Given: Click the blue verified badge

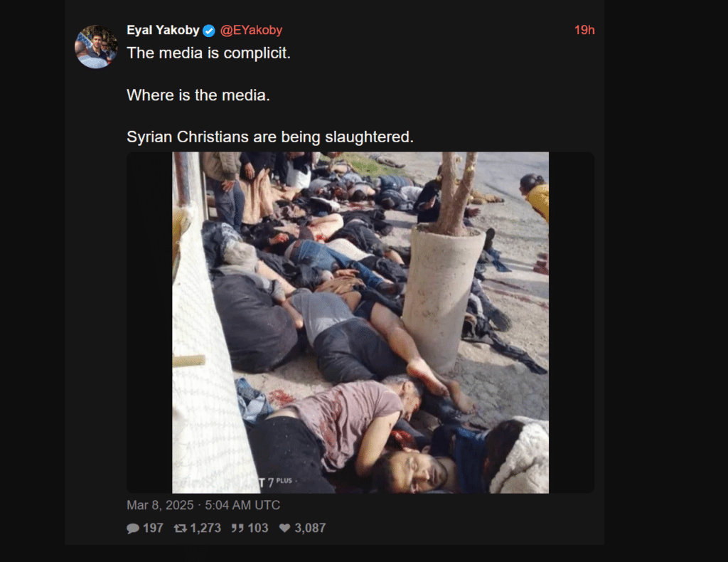Looking at the screenshot, I should [210, 31].
